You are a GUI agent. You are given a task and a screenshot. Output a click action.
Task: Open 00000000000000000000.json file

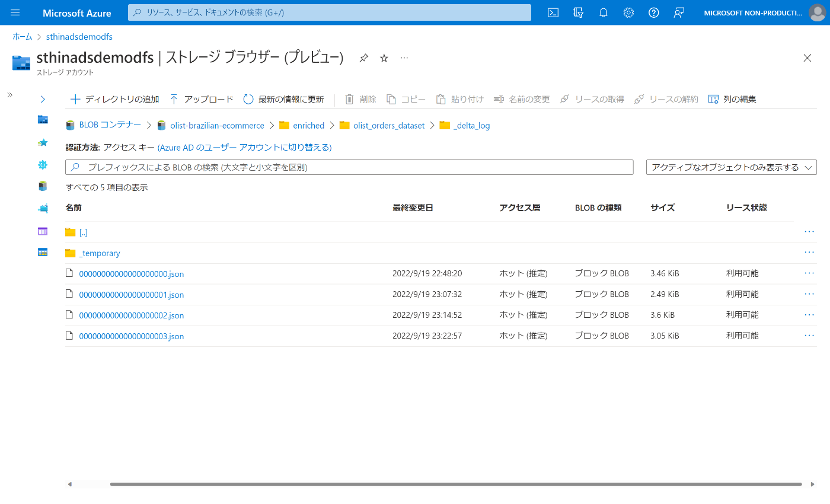[132, 274]
